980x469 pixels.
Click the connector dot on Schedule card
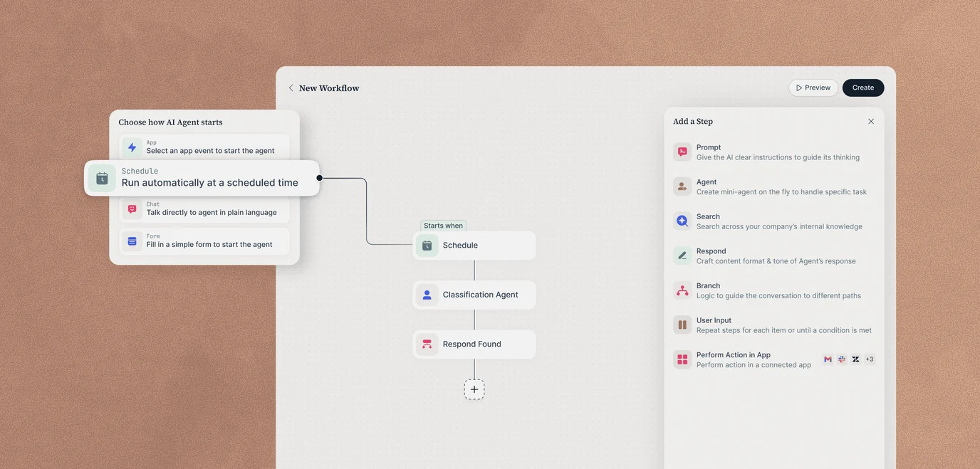click(x=319, y=178)
